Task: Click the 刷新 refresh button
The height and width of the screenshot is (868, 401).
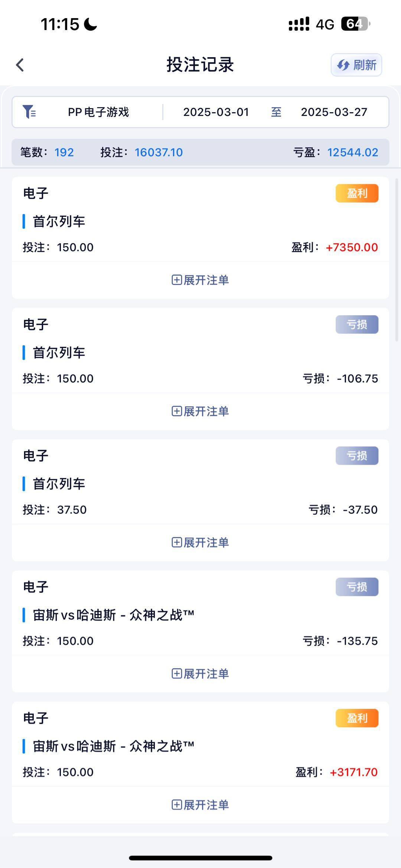Action: click(x=356, y=65)
